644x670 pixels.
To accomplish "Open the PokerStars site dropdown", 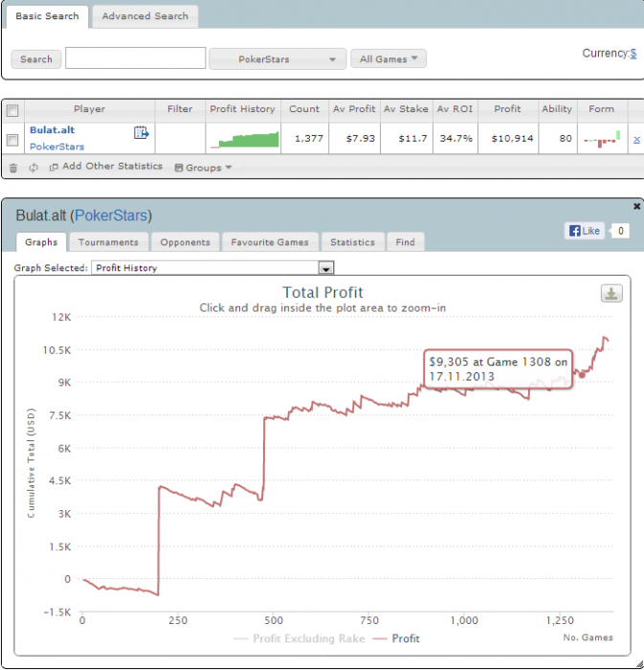I will (x=278, y=59).
